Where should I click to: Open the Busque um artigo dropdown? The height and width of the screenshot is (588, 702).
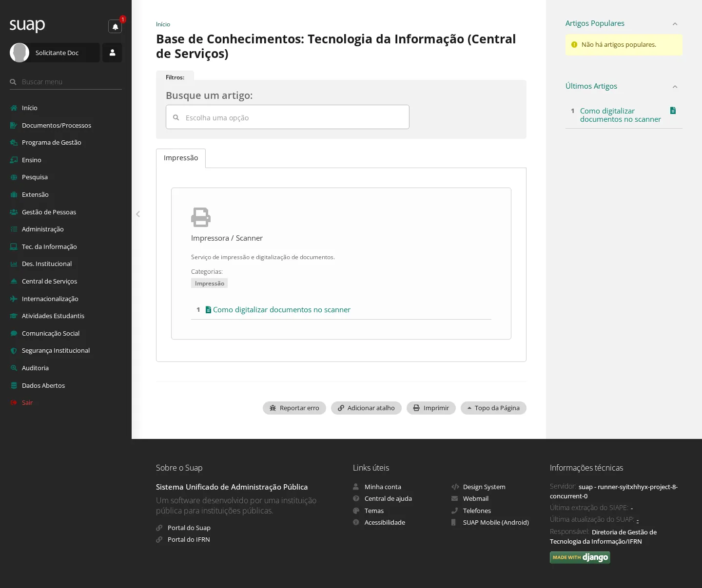tap(288, 117)
